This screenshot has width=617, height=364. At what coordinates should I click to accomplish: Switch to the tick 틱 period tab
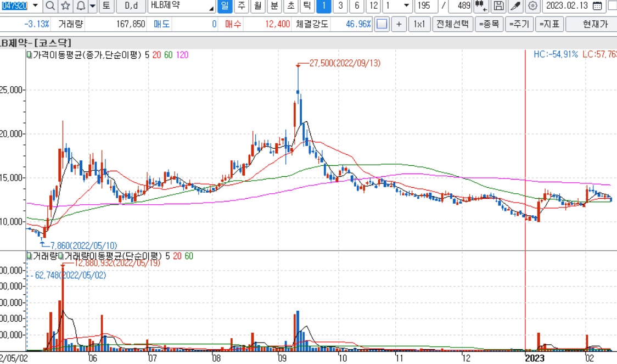click(x=307, y=6)
